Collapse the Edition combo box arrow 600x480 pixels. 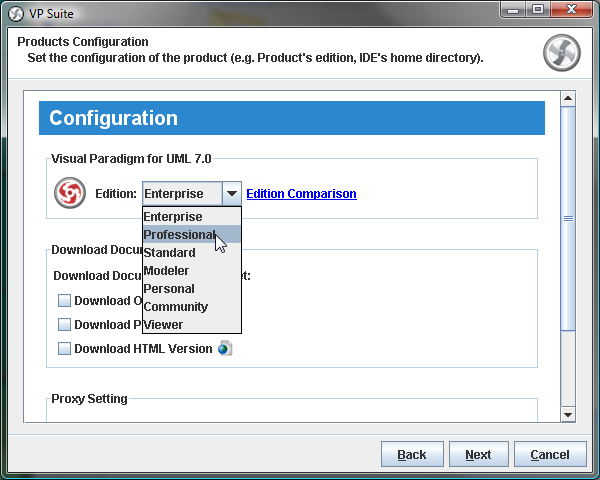click(232, 194)
